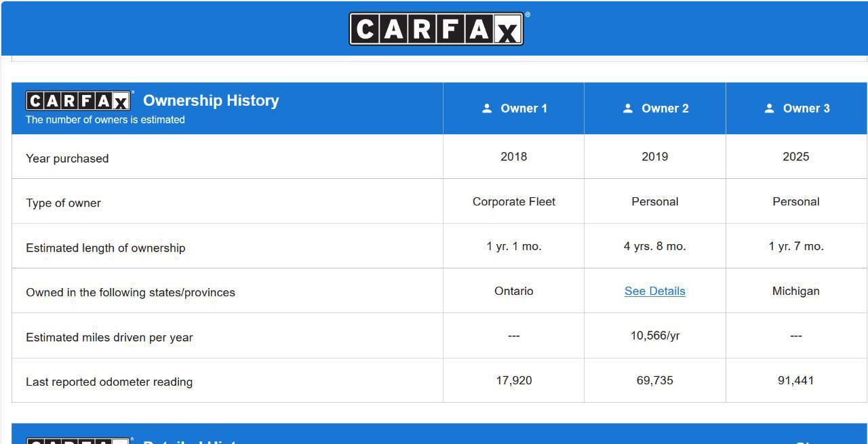This screenshot has height=444, width=868.
Task: Click the Ownership History heading
Action: (211, 100)
